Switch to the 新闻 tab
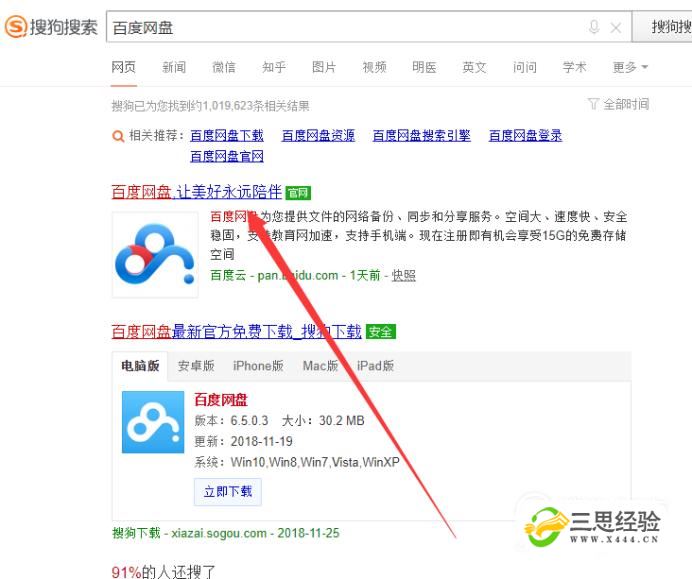692x579 pixels. pyautogui.click(x=174, y=67)
